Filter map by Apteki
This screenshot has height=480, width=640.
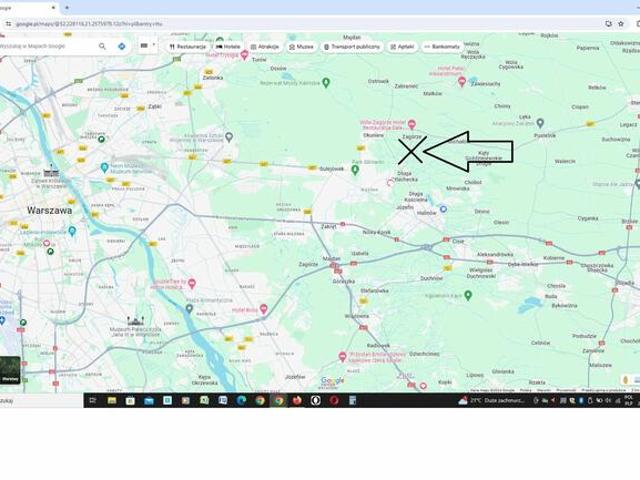(402, 47)
